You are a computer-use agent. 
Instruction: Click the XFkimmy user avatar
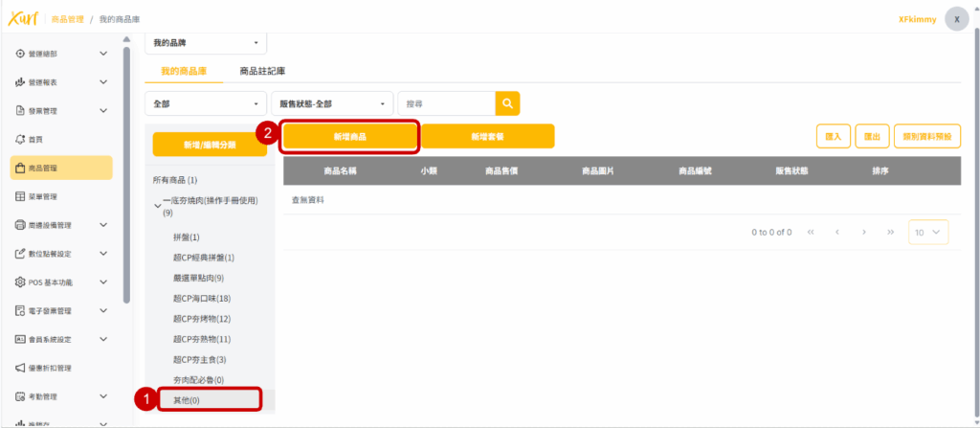click(x=956, y=19)
